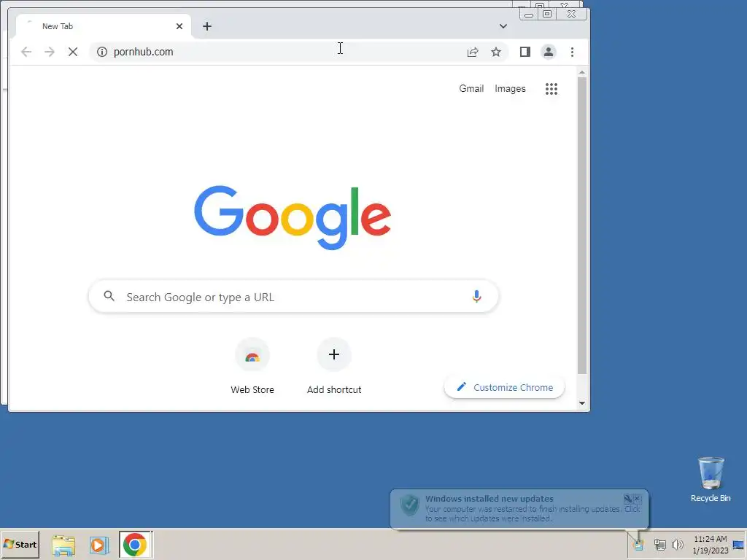The image size is (747, 560).
Task: Open the Chrome profile avatar
Action: [549, 52]
